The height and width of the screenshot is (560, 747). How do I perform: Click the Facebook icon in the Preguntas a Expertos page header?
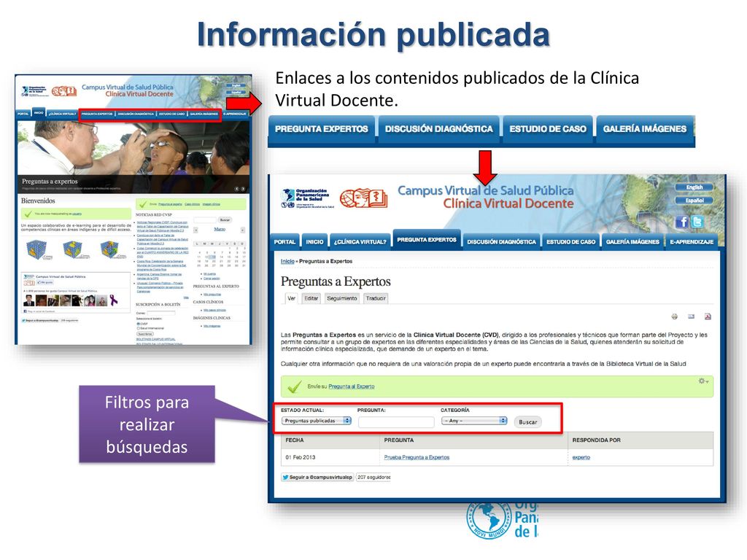coord(682,222)
